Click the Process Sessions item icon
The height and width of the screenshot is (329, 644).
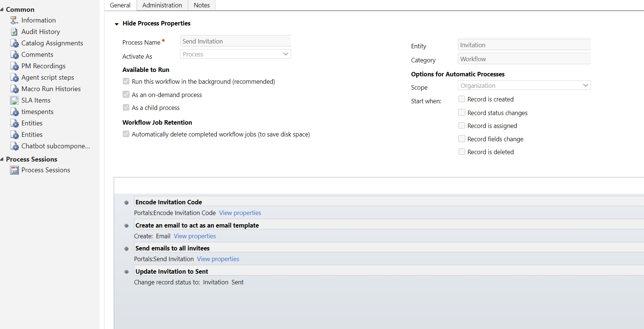[x=14, y=170]
